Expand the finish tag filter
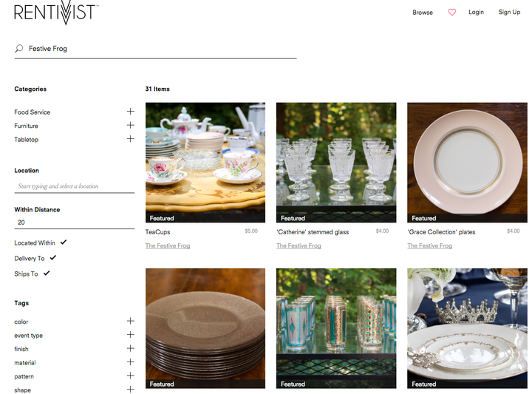Viewport: 532px width, 394px height. coord(130,348)
